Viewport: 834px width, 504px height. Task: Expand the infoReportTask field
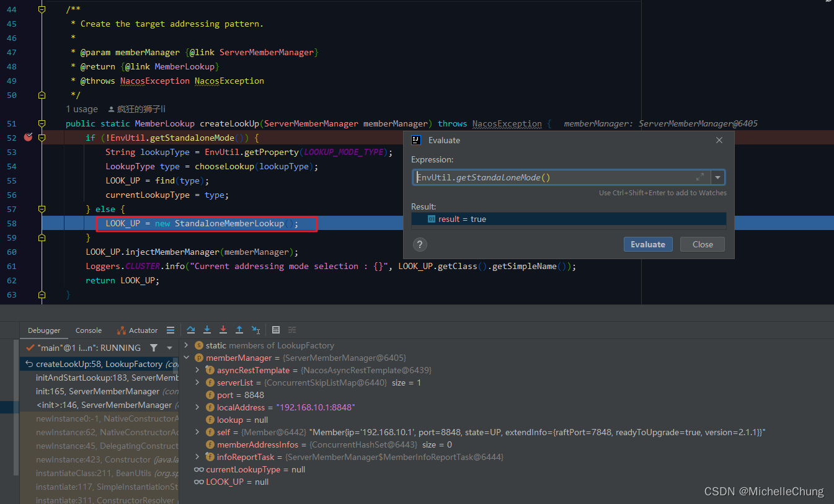tap(198, 457)
